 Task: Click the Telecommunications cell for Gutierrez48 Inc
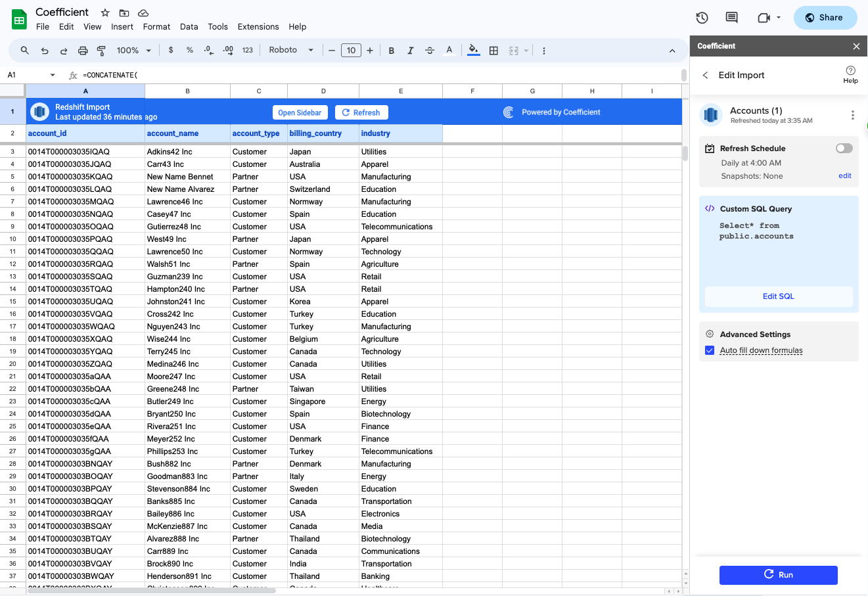point(400,227)
